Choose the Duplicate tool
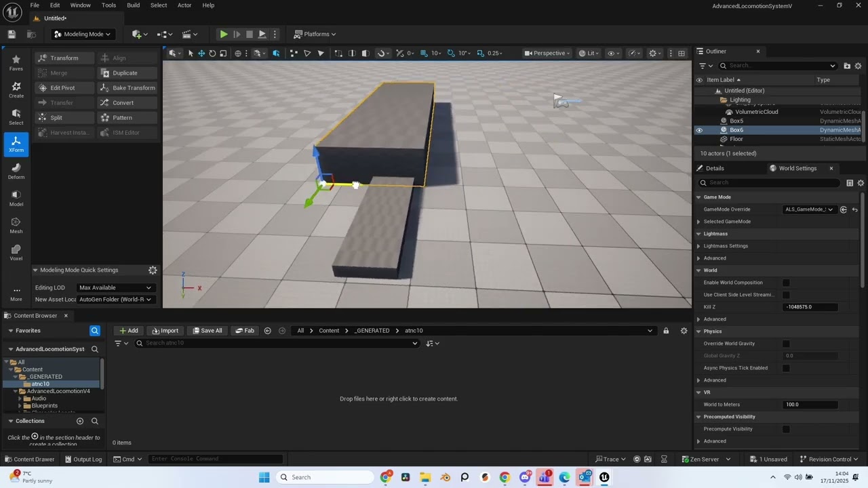This screenshot has height=488, width=868. click(x=127, y=73)
